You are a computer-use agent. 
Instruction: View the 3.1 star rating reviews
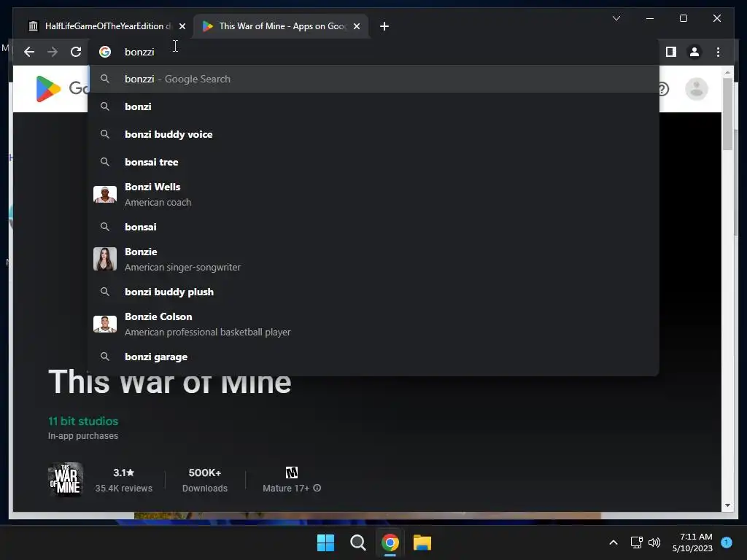124,480
